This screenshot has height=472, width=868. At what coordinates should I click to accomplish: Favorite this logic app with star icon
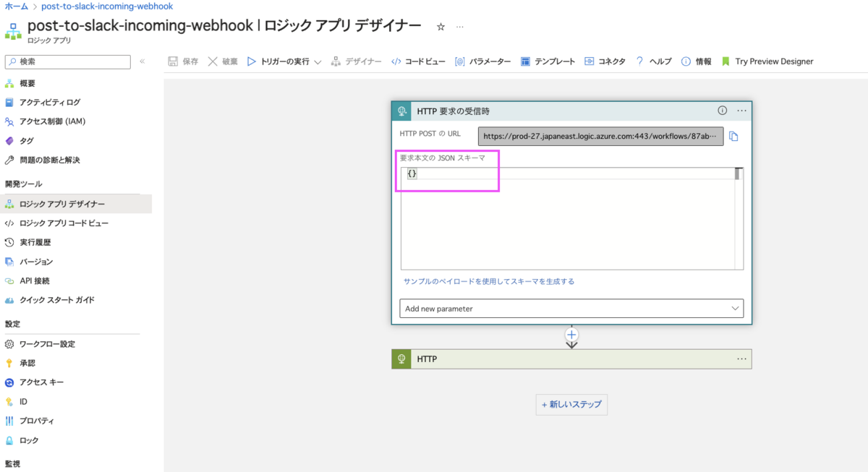point(441,27)
